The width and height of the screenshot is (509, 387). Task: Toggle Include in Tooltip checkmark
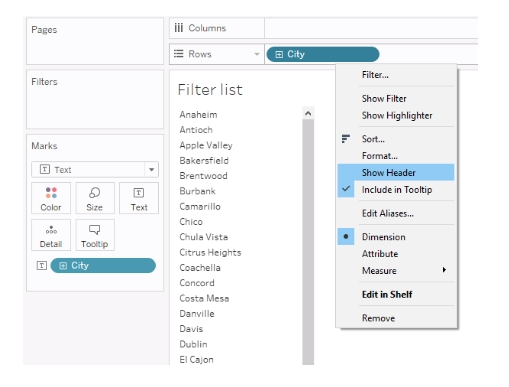(x=346, y=189)
